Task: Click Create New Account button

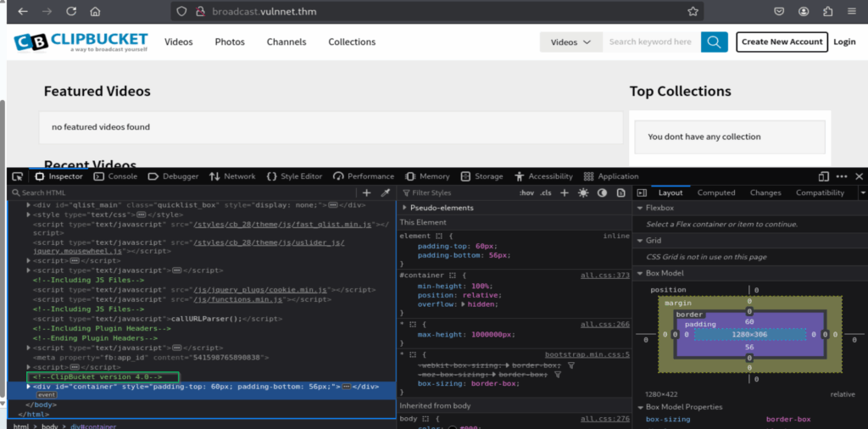Action: point(782,42)
